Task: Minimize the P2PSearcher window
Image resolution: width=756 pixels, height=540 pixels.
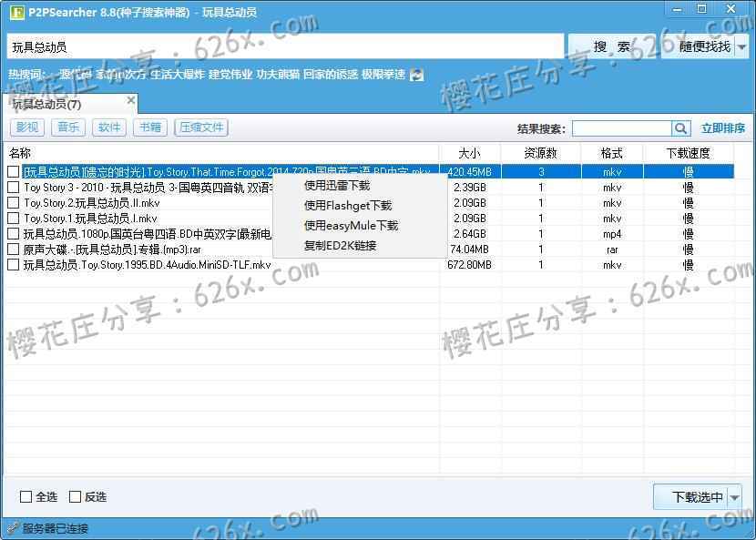Action: [677, 9]
